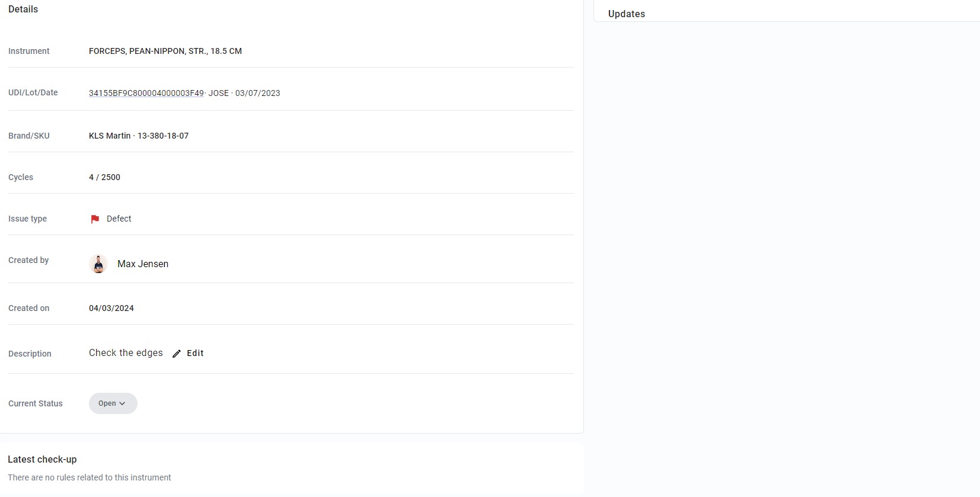Click the Latest check-up heading
The image size is (980, 497).
coord(42,459)
